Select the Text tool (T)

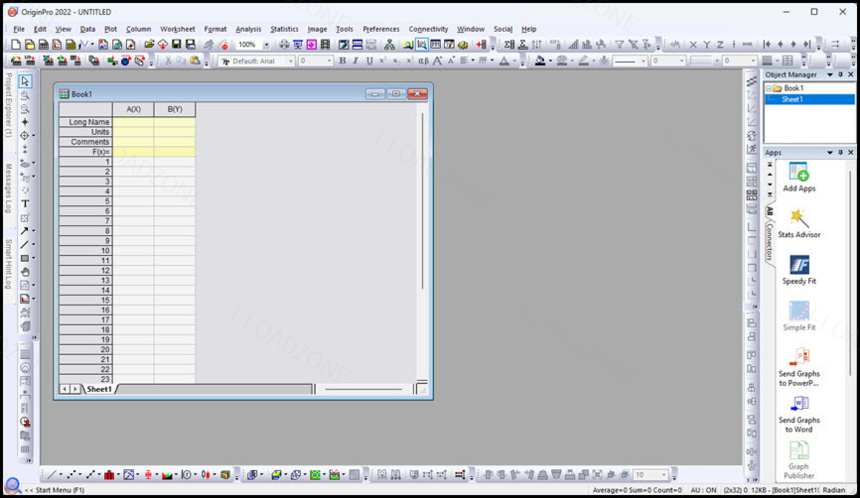[25, 204]
